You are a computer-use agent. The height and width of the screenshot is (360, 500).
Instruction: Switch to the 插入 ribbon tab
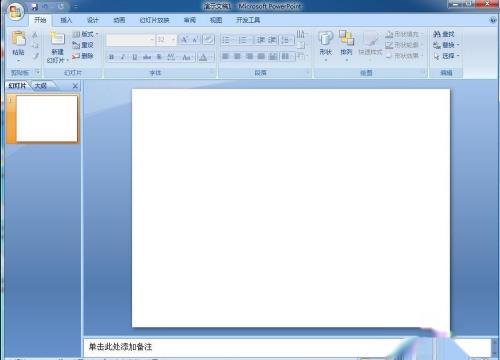66,20
